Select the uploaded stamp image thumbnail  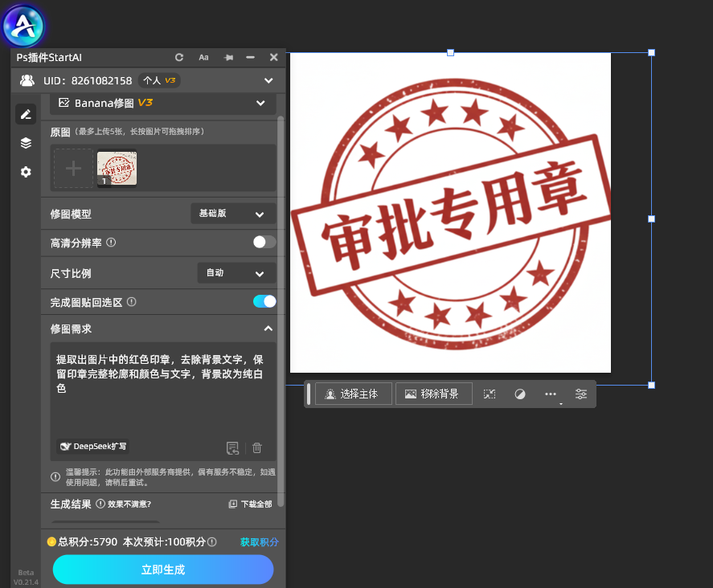(x=117, y=168)
